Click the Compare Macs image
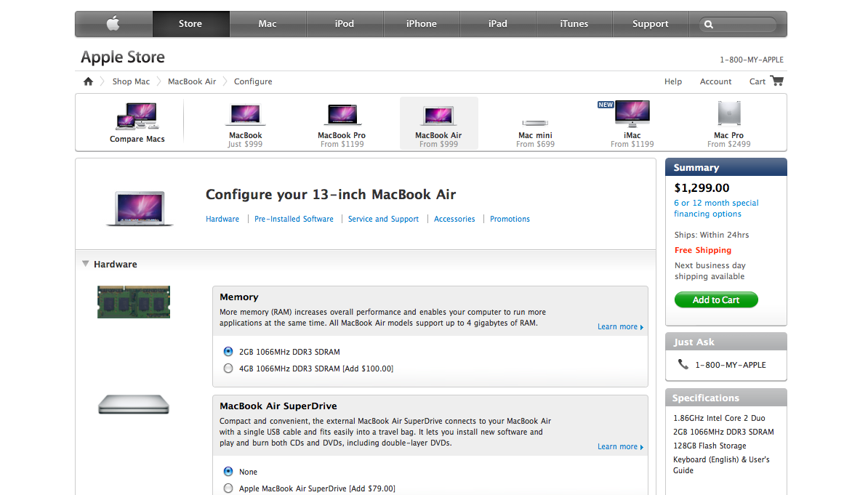This screenshot has height=495, width=868. (x=137, y=115)
